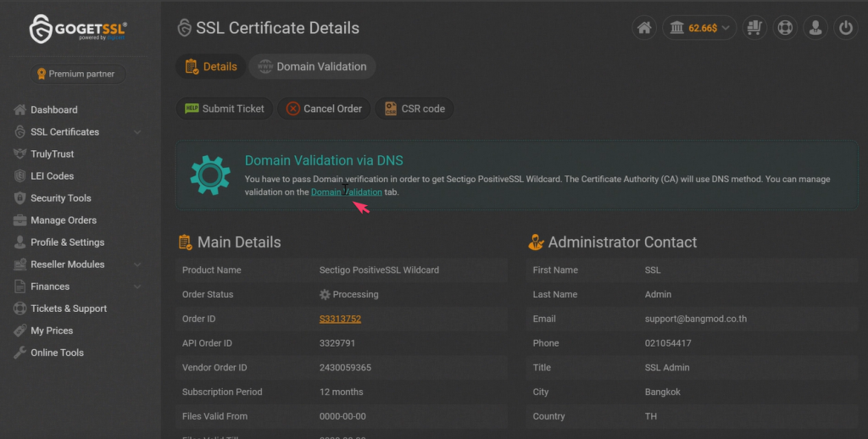
Task: Click the teal gear icon in DNS notice
Action: (210, 175)
